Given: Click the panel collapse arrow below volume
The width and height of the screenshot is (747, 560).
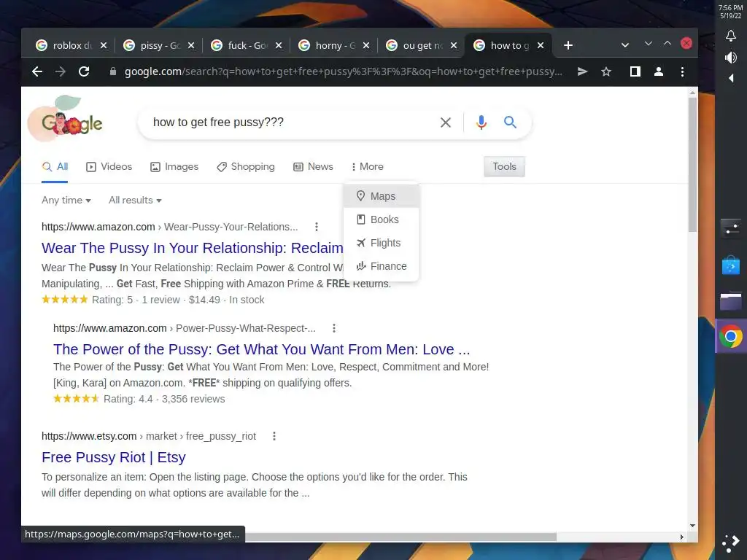Looking at the screenshot, I should 731,78.
